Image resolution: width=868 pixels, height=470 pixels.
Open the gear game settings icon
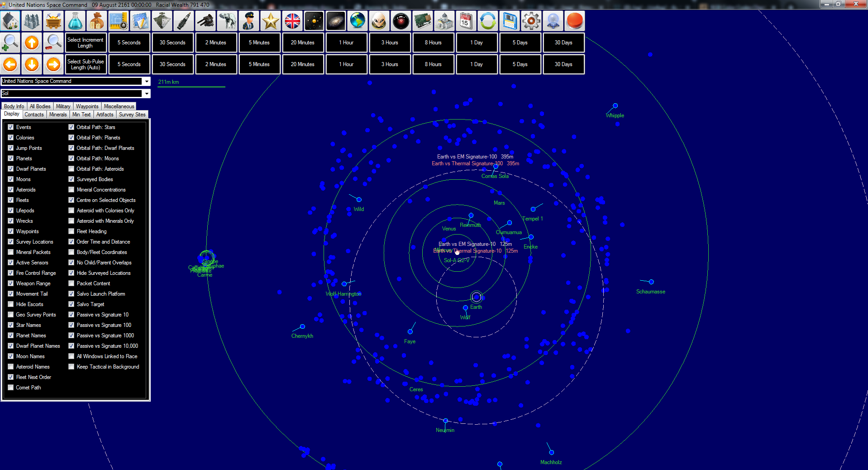point(532,21)
